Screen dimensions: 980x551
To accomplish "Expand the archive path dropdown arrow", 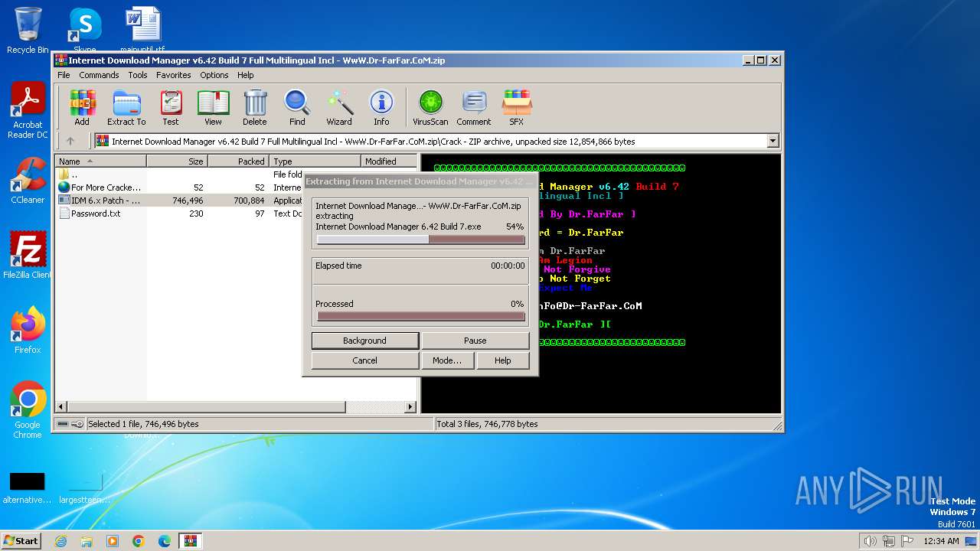I will (773, 141).
